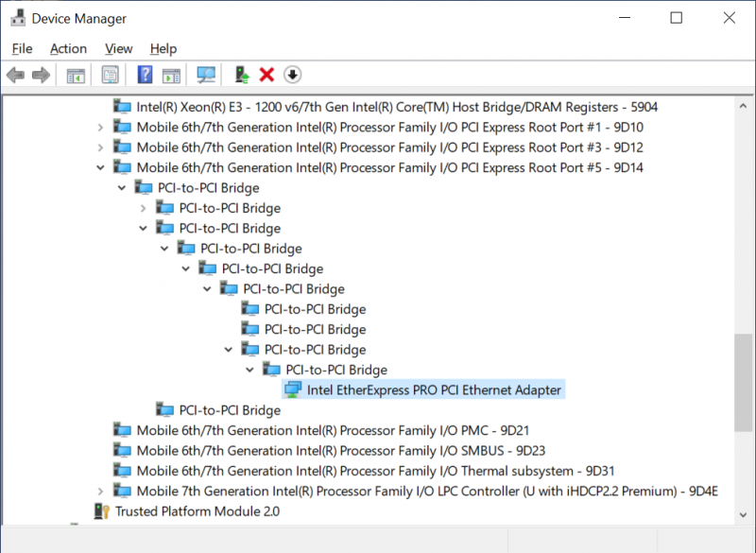This screenshot has width=756, height=553.
Task: Expand the collapsed PCI-to-PCI Bridge child node
Action: point(143,208)
